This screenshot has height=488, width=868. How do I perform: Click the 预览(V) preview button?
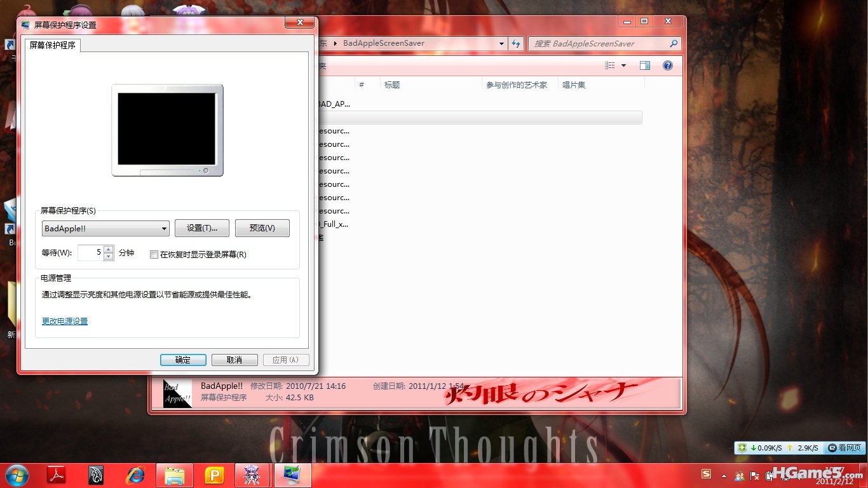click(262, 228)
